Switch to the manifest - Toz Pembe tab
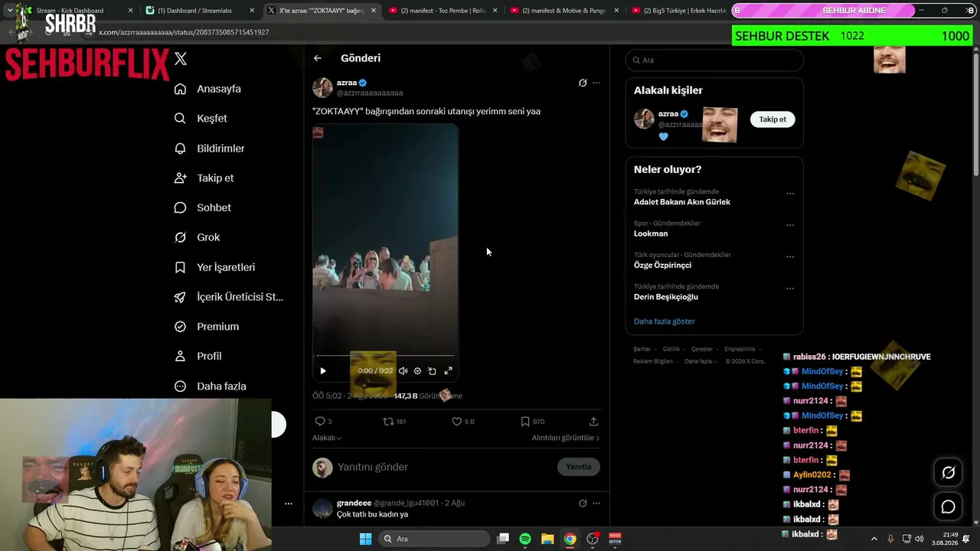This screenshot has height=551, width=980. coord(443,11)
